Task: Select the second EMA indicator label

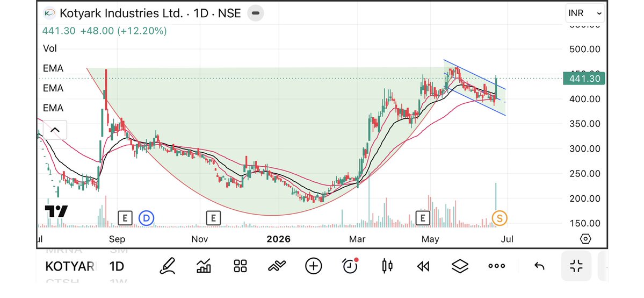Action: pos(53,88)
